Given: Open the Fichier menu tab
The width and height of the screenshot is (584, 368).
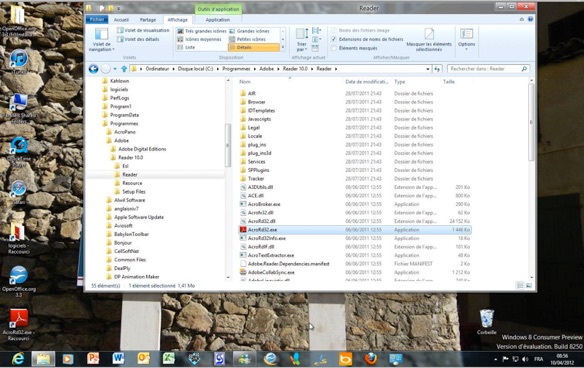Looking at the screenshot, I should coord(97,19).
